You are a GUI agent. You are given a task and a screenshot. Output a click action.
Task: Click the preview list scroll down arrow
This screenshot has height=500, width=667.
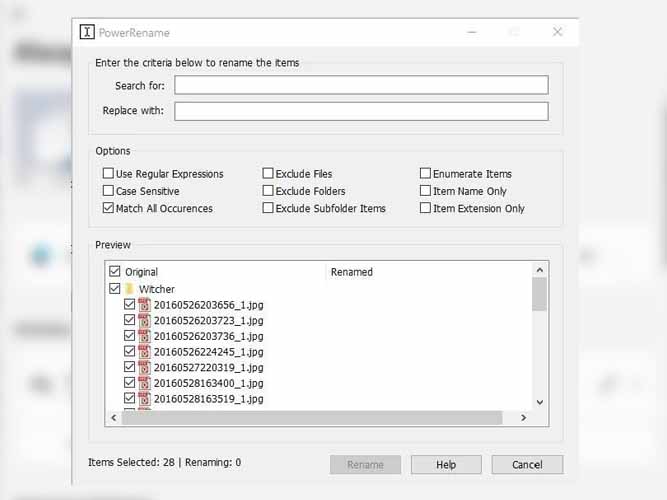540,402
